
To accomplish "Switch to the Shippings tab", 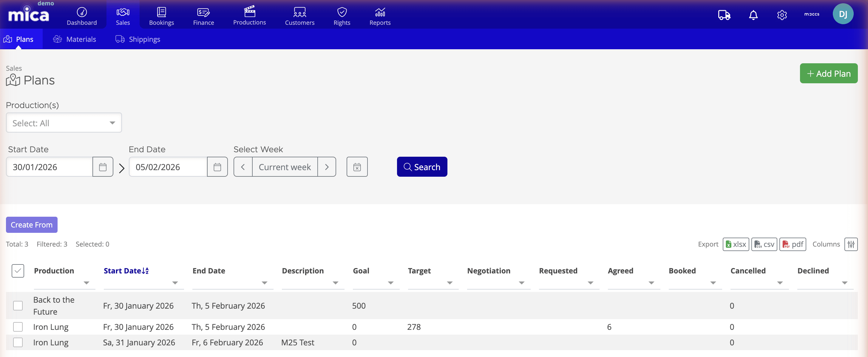I will tap(138, 39).
